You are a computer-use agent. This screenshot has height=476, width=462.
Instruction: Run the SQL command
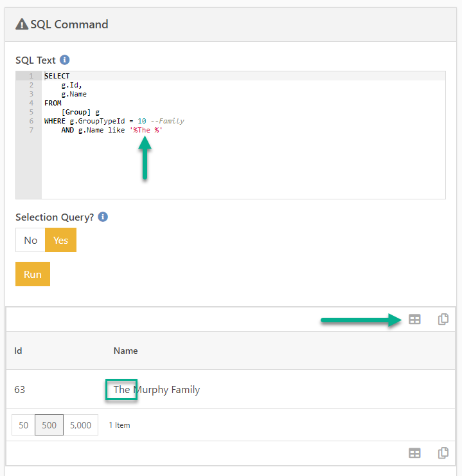[33, 274]
